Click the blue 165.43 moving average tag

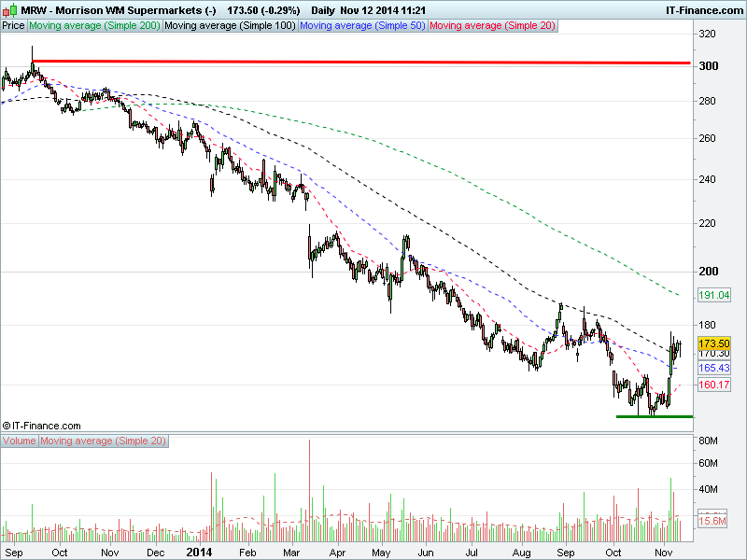pos(713,368)
